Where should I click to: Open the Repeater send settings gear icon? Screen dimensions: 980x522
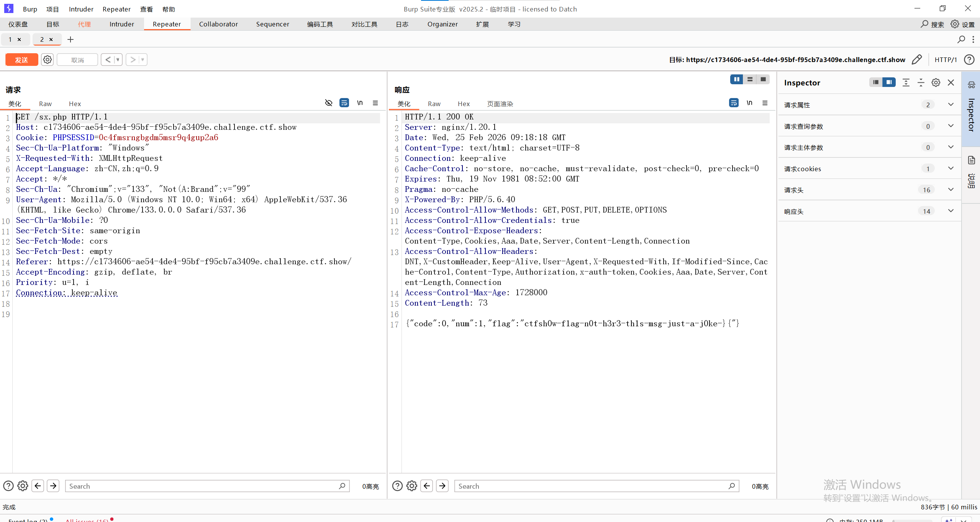coord(47,60)
